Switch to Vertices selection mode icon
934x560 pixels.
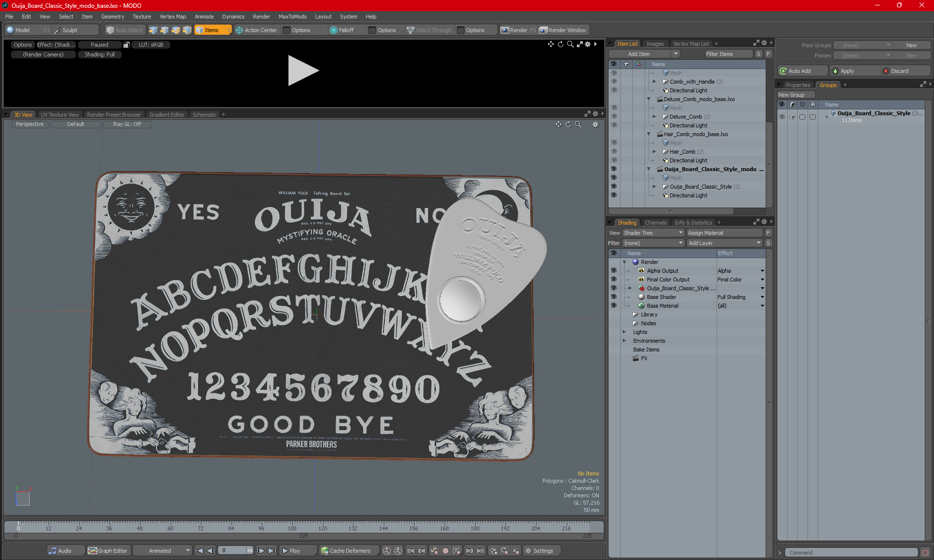153,30
